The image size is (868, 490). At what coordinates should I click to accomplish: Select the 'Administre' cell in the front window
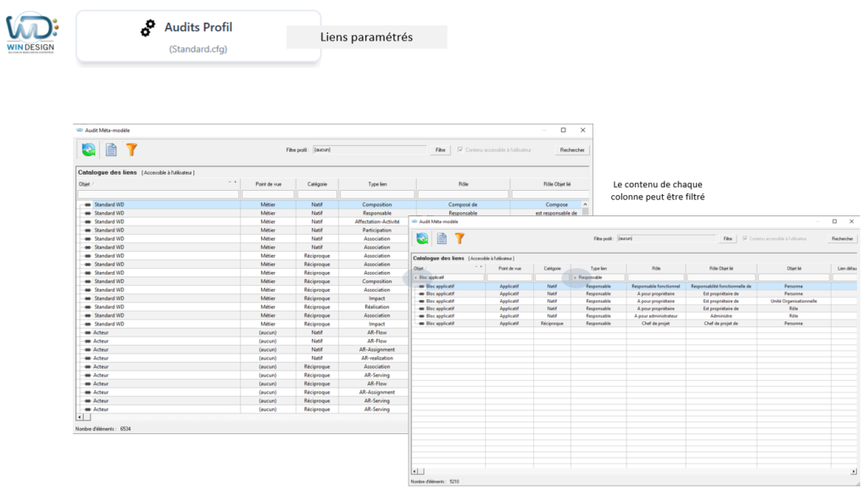[721, 315]
